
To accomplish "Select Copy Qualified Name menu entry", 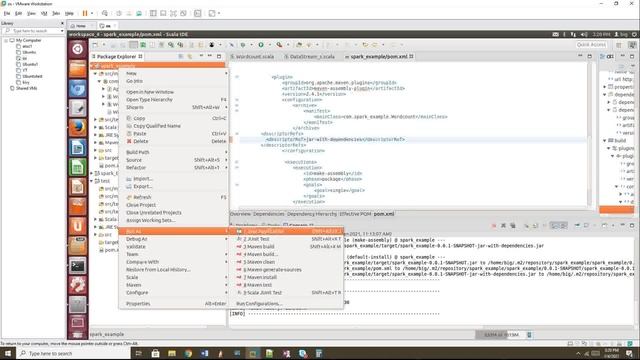I will [173, 126].
